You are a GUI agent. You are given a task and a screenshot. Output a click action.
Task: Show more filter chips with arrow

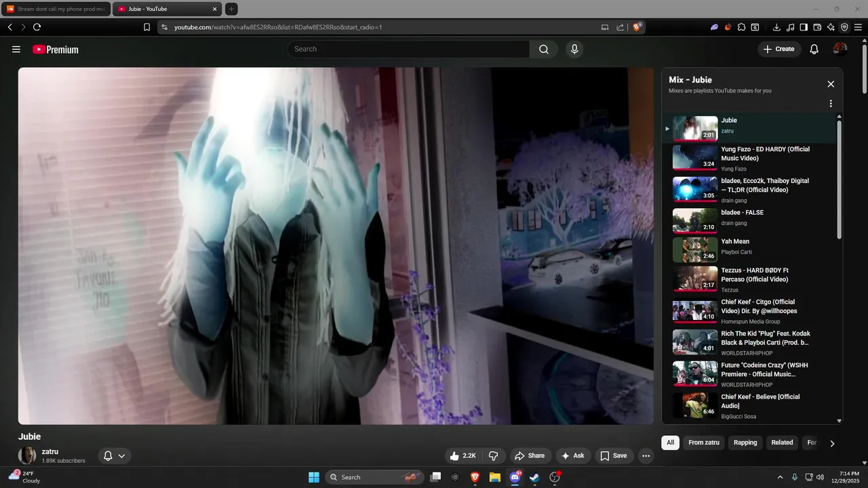coord(832,443)
